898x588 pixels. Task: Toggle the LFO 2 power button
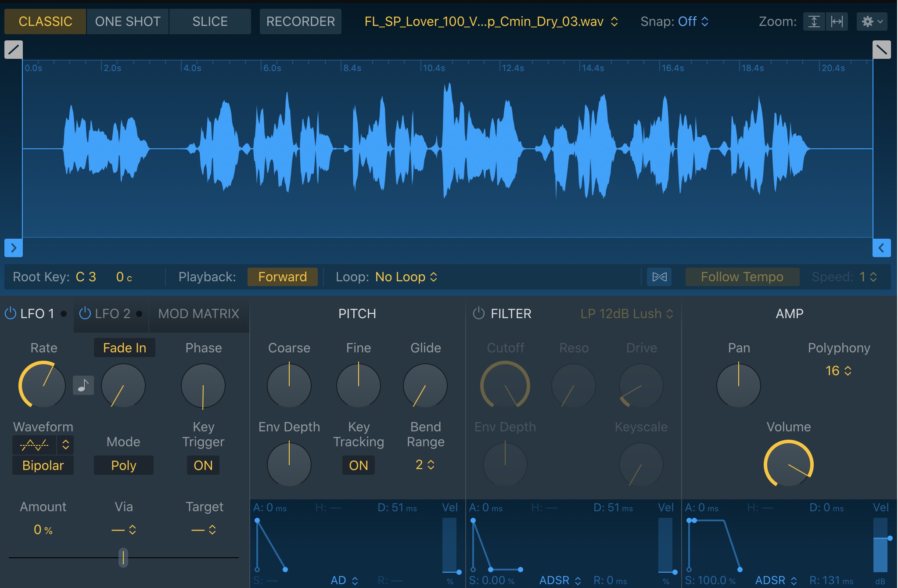[x=85, y=313]
